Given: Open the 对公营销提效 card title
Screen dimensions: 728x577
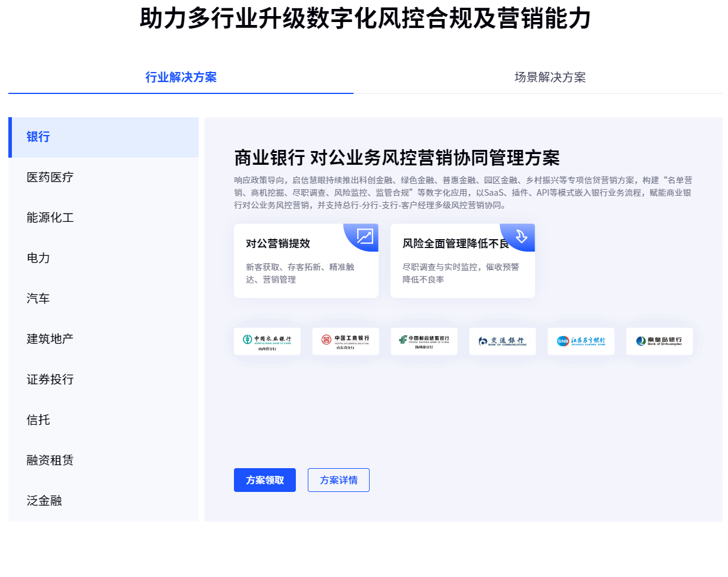Looking at the screenshot, I should point(278,244).
